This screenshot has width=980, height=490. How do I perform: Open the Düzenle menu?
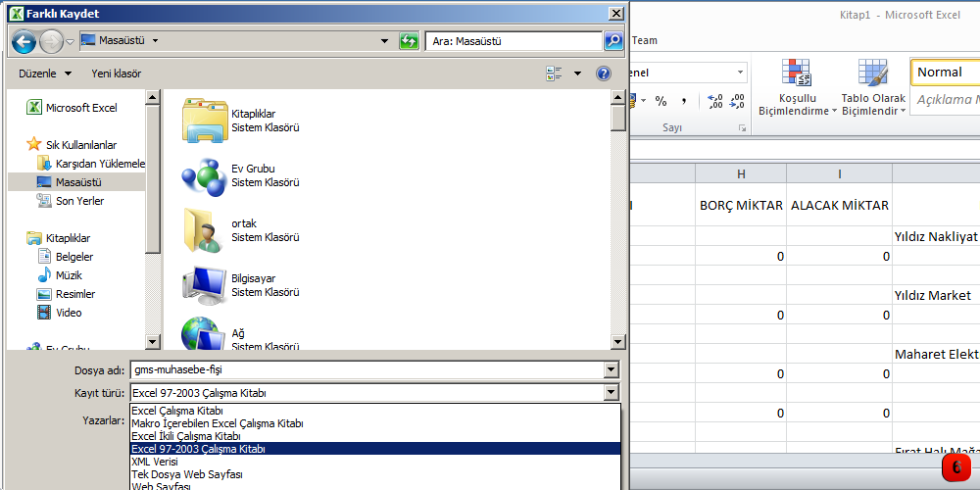(x=45, y=73)
